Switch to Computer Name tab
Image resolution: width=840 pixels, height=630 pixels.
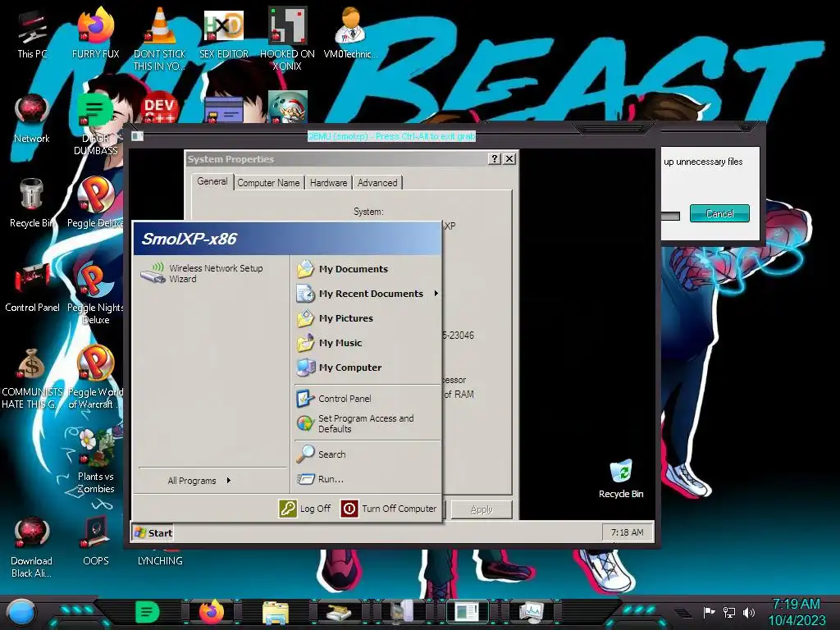point(268,183)
